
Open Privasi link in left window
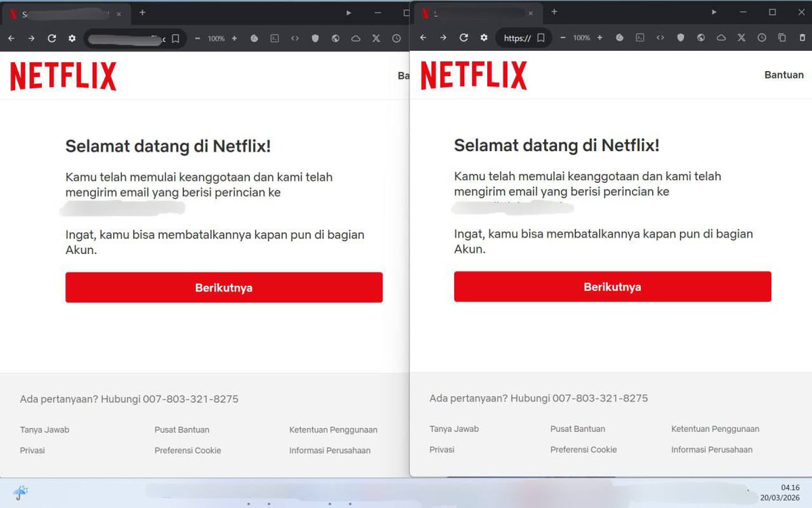click(x=32, y=450)
